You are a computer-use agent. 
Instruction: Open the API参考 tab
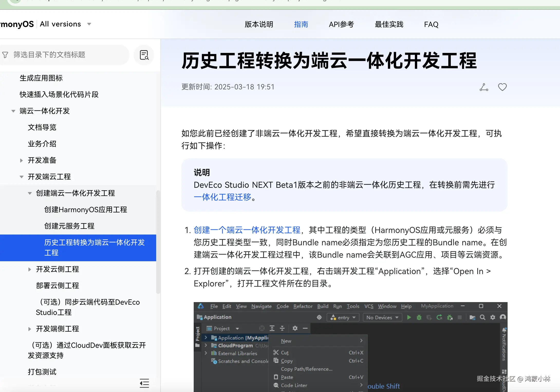341,24
